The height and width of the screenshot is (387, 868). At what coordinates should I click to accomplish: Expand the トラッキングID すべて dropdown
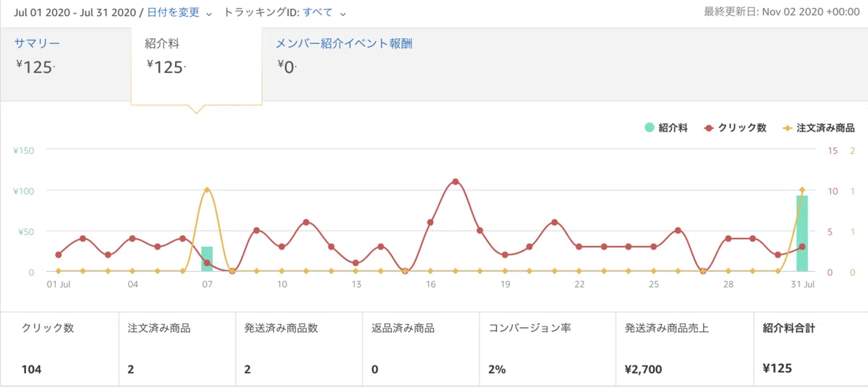click(324, 13)
